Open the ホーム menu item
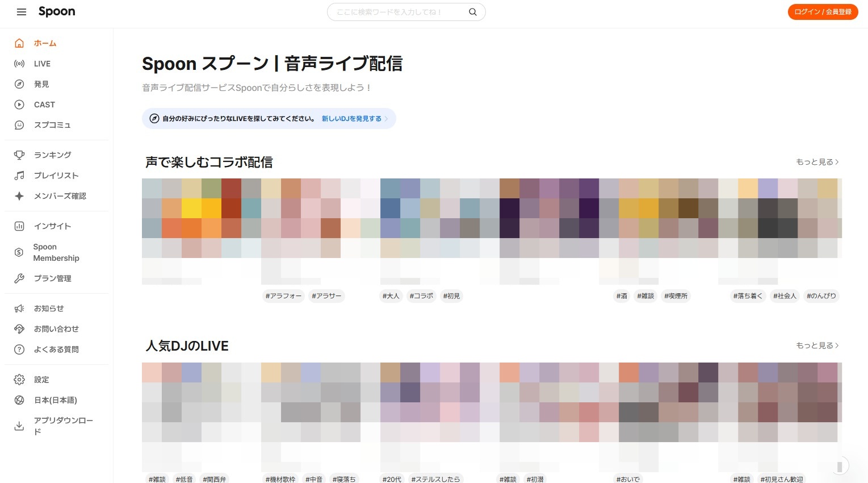Viewport: 868px width, 483px height. (x=57, y=43)
